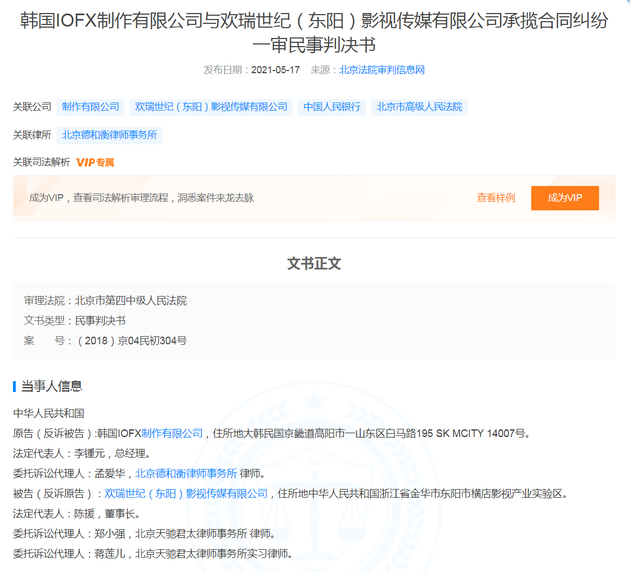Click 法定代表人：陈援，董事长 line
Viewport: 630px width, 572px height.
coord(77,513)
